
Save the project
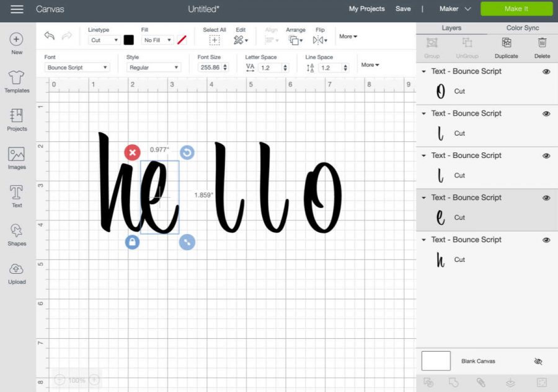point(403,9)
